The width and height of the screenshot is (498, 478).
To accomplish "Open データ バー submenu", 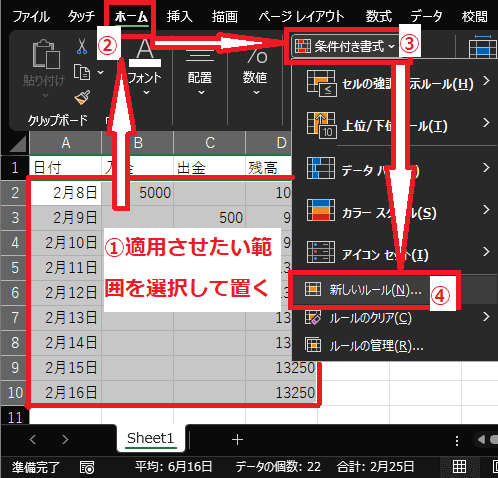I will tap(395, 169).
